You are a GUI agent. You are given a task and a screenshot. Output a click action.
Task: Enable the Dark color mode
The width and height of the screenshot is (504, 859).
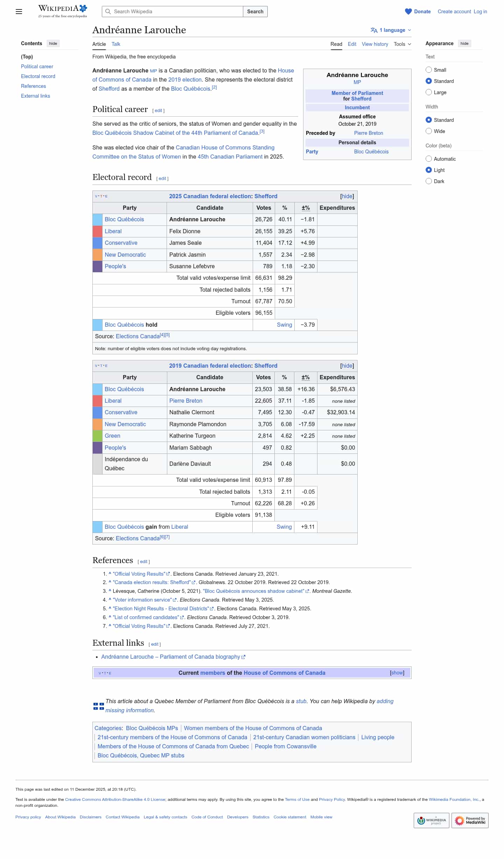tap(429, 181)
